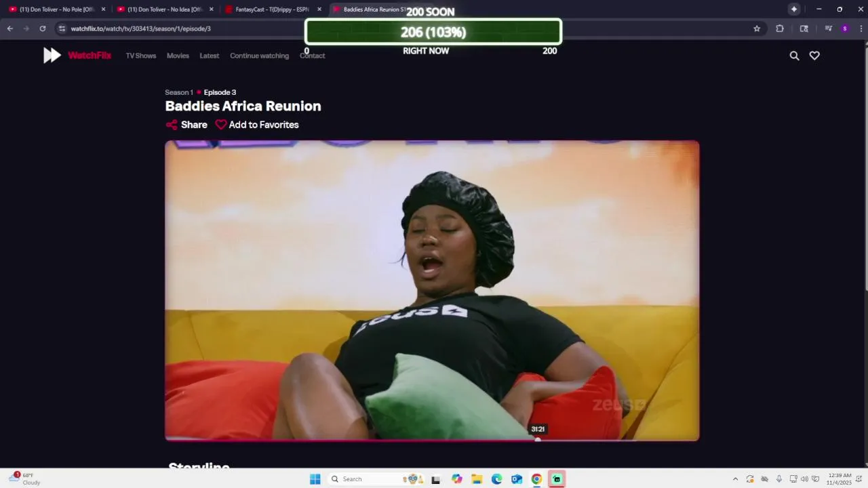The width and height of the screenshot is (868, 488).
Task: Open TV Shows in the site menu
Action: tap(141, 56)
